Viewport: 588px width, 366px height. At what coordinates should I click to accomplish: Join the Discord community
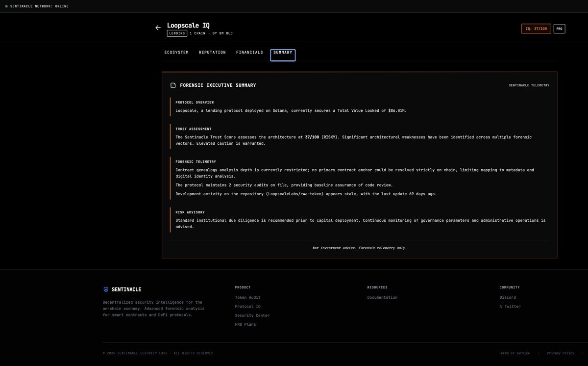click(508, 297)
